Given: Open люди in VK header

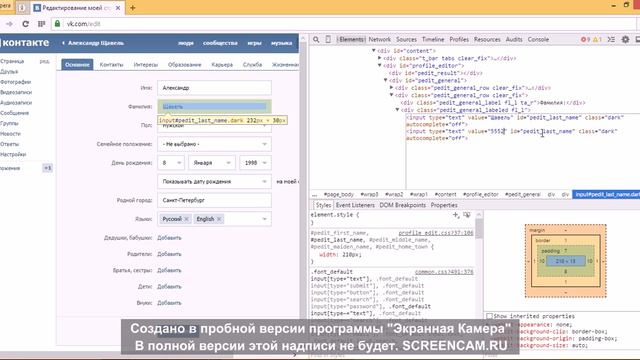Looking at the screenshot, I should coord(186,43).
